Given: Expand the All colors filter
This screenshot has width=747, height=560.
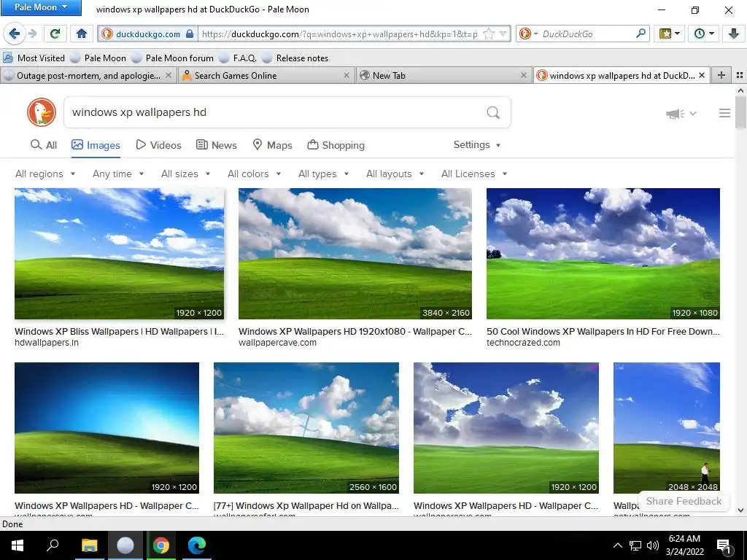Looking at the screenshot, I should [x=254, y=174].
